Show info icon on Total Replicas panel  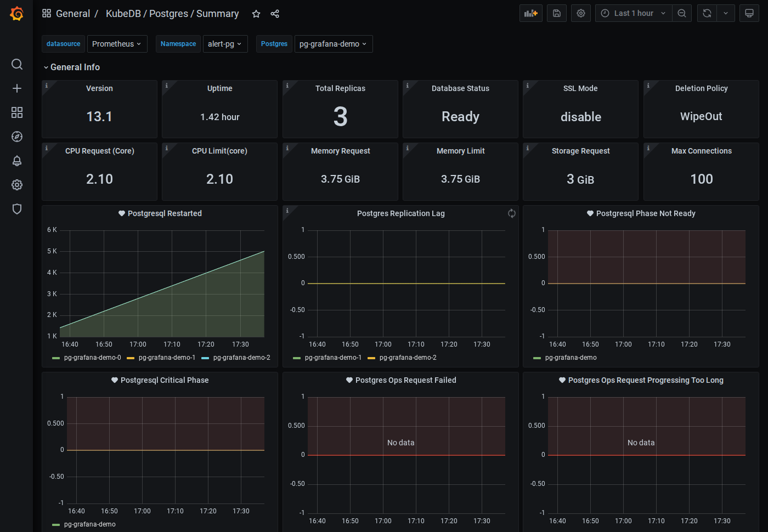tap(287, 86)
